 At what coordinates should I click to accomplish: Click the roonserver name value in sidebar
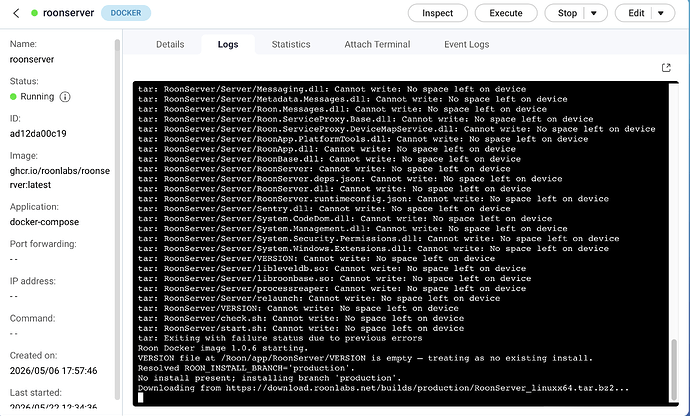tap(32, 59)
